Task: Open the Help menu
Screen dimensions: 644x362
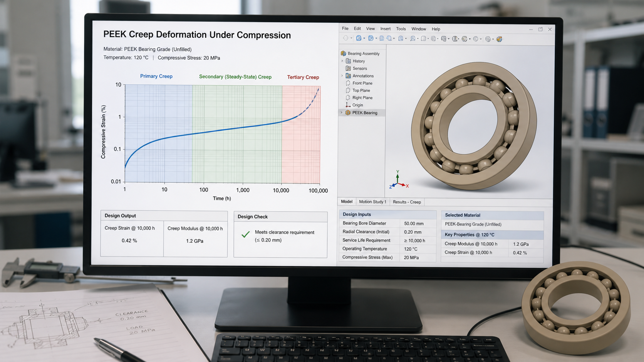Action: pos(436,29)
